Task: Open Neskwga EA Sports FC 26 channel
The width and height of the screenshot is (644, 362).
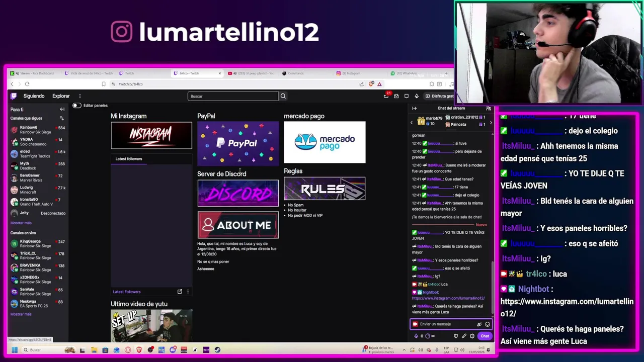Action: (x=38, y=304)
